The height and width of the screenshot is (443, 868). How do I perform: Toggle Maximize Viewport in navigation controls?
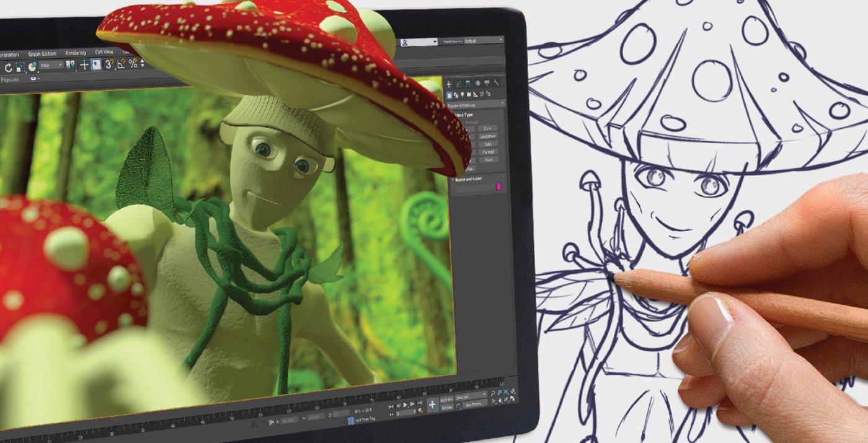(512, 399)
